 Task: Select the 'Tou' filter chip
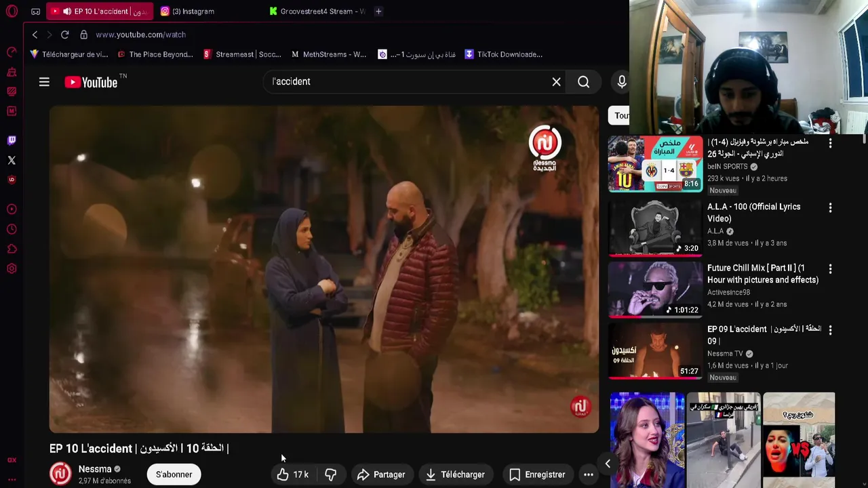point(620,116)
